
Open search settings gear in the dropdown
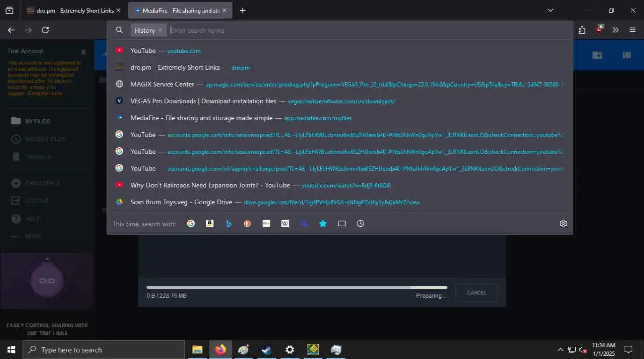(563, 223)
